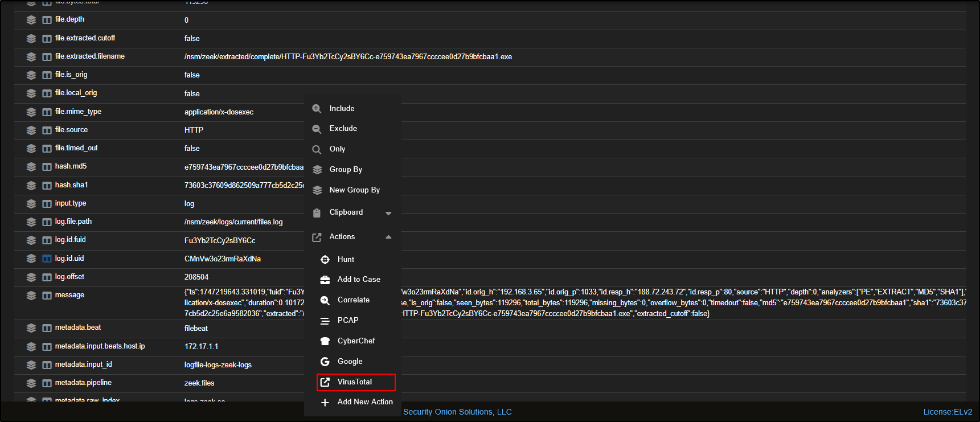
Task: Open the Security Onion Solutions, LLC link
Action: [x=457, y=412]
